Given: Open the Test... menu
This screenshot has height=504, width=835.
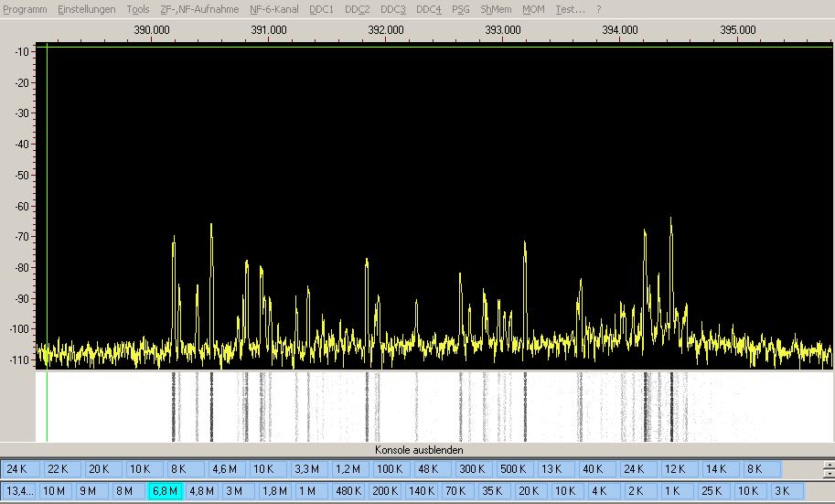Looking at the screenshot, I should pos(570,9).
